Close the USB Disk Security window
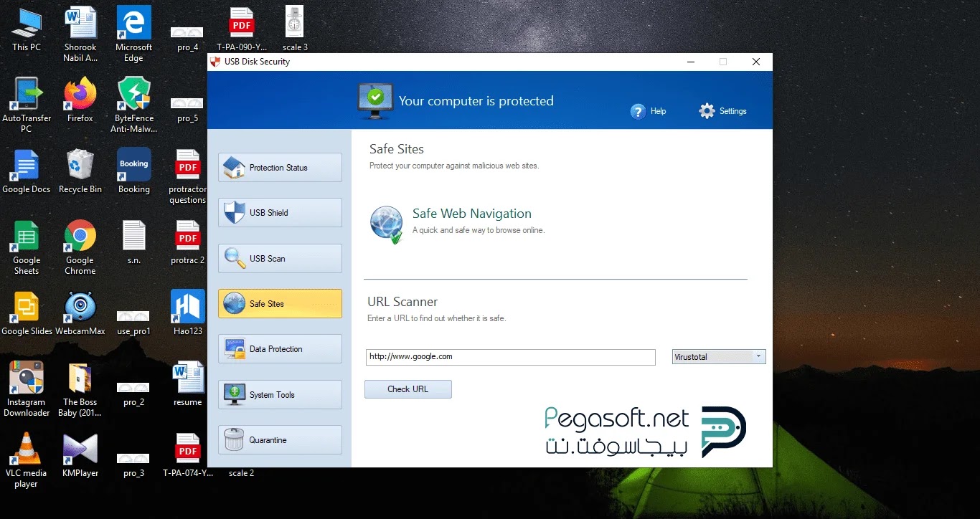 (x=756, y=62)
